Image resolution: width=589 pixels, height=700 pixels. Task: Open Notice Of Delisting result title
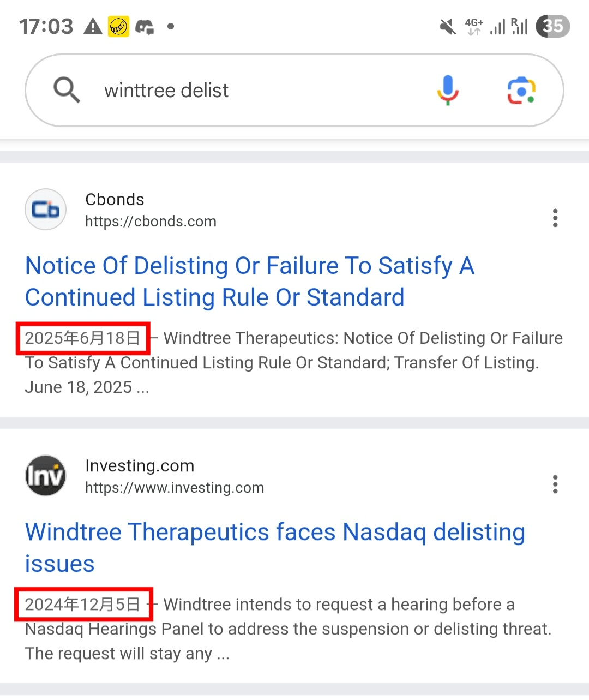click(x=249, y=282)
